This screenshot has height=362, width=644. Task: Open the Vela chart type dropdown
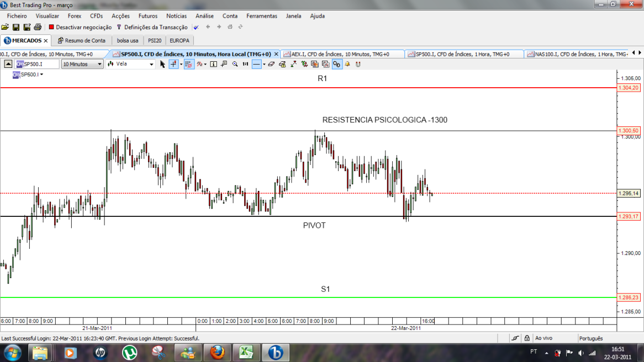[x=130, y=64]
